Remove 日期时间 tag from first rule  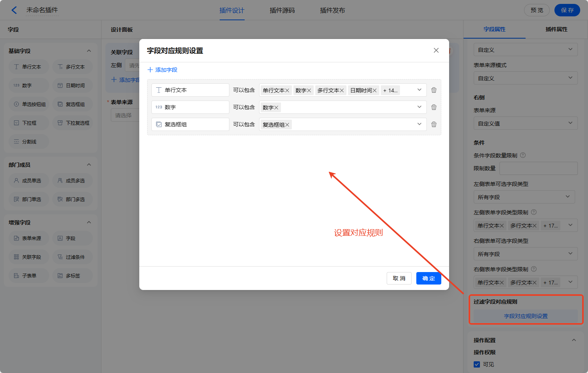click(x=375, y=90)
